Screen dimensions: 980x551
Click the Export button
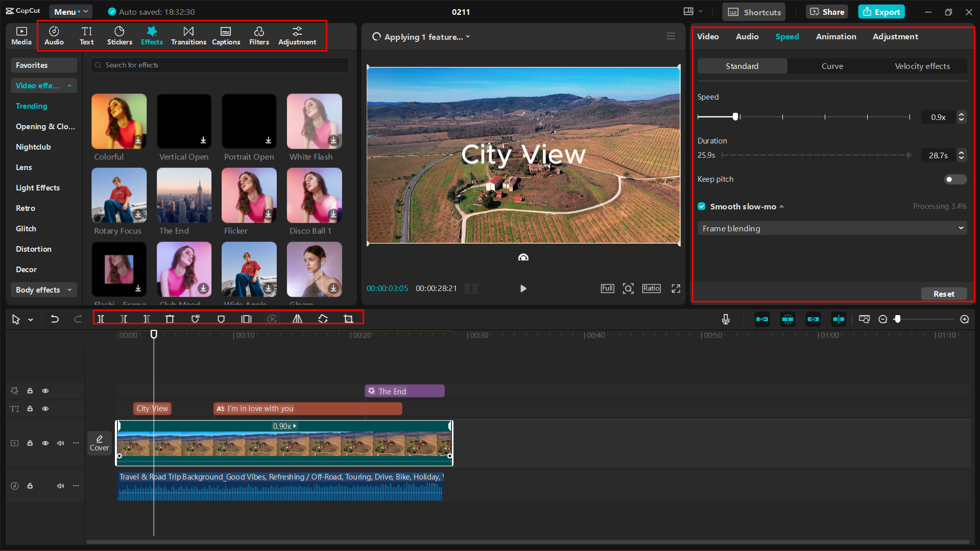(881, 12)
